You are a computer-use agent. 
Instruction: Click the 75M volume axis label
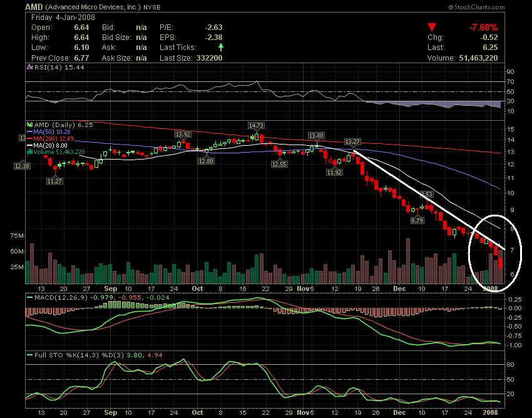[x=18, y=236]
